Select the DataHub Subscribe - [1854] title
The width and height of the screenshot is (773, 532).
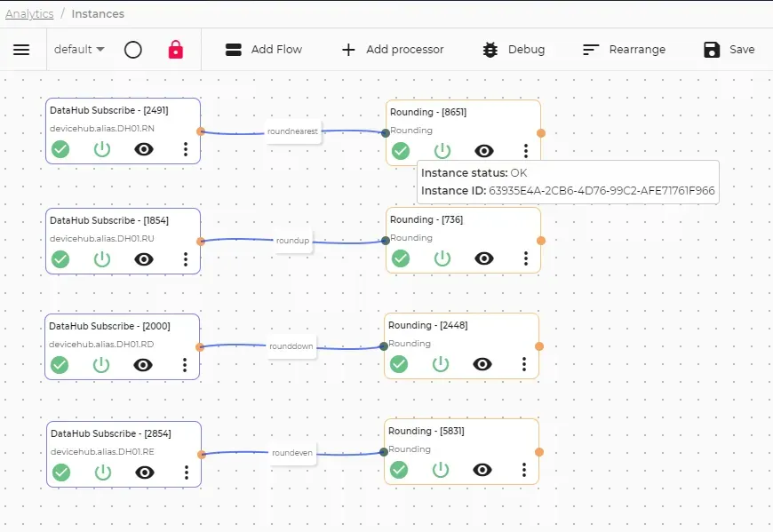point(109,220)
